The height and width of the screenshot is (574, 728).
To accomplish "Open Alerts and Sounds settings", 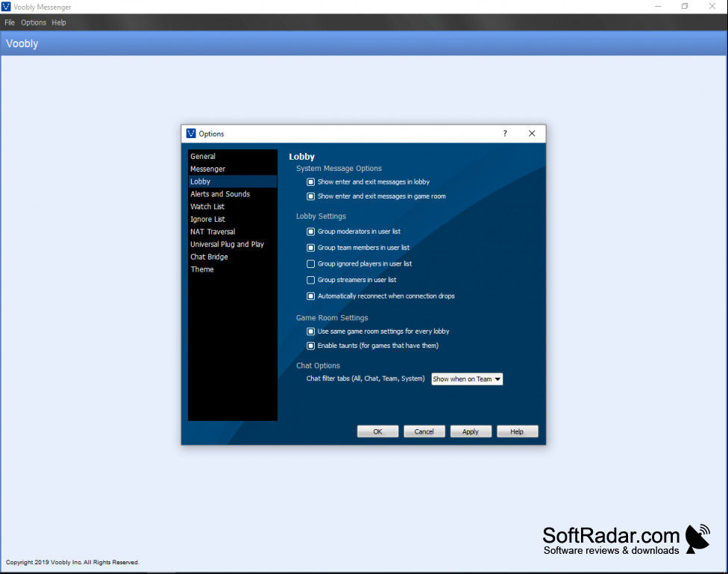I will 233,194.
